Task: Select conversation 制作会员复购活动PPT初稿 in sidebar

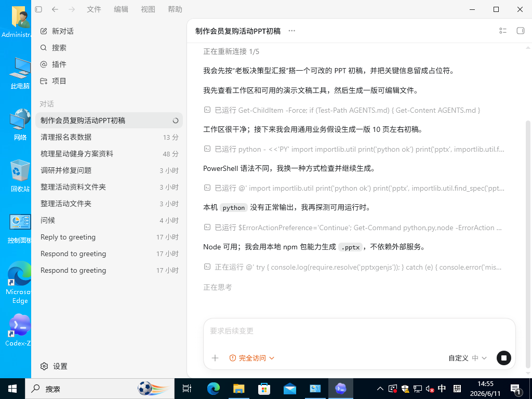Action: (109, 121)
